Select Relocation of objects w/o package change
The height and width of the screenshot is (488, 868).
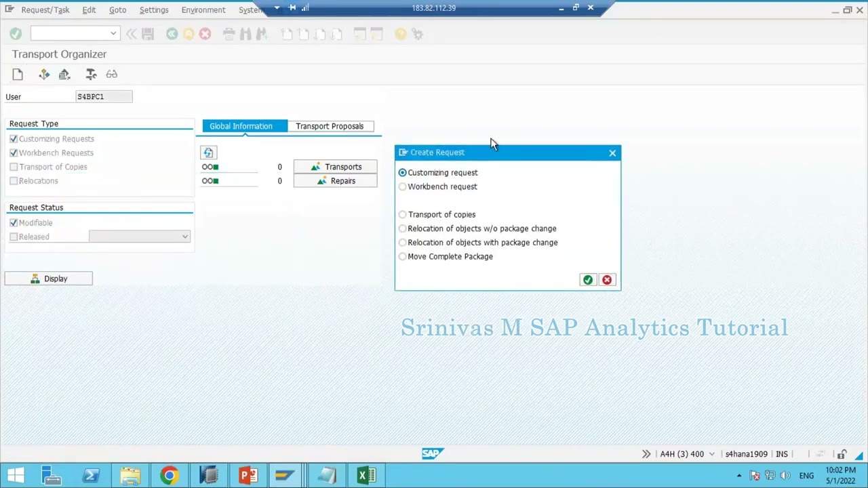(403, 228)
